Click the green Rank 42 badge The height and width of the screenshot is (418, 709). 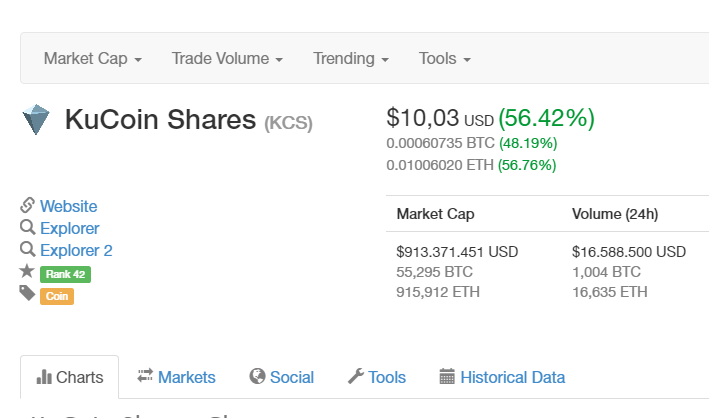coord(65,273)
